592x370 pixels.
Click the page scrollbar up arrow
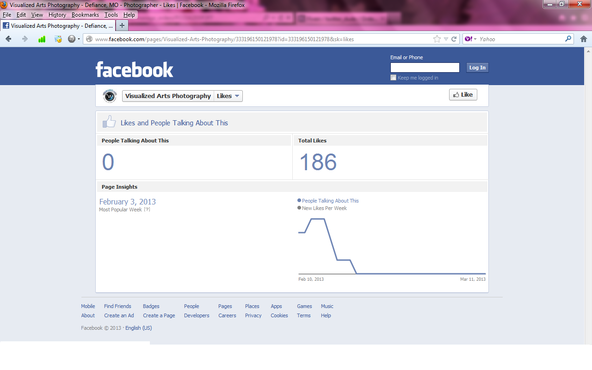click(588, 51)
